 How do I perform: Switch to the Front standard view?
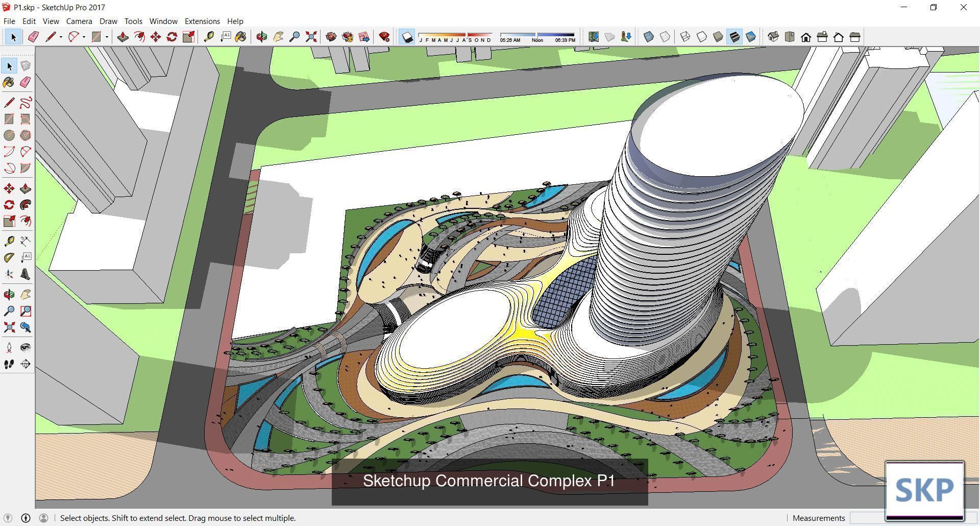[x=806, y=37]
